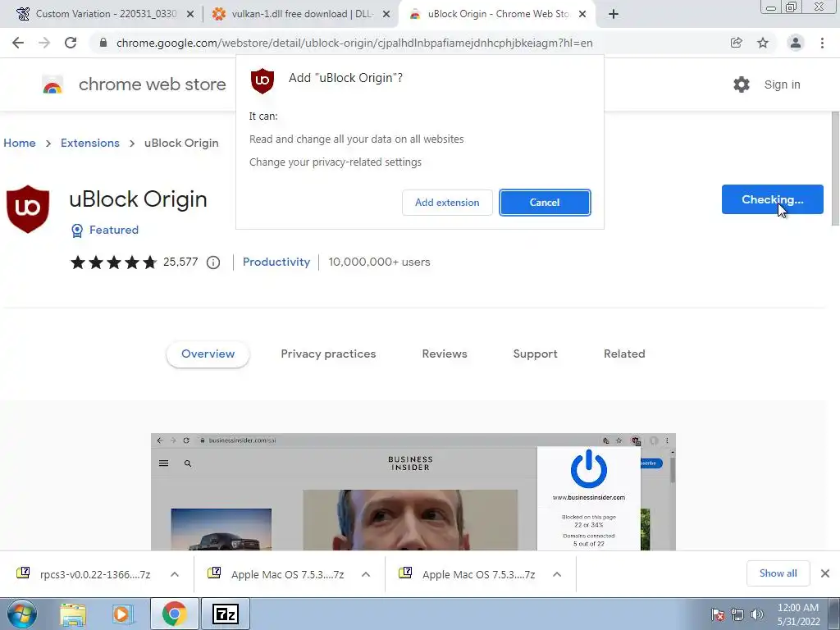This screenshot has width=840, height=630.
Task: Click the chrome web store rainbow logo
Action: pos(52,84)
